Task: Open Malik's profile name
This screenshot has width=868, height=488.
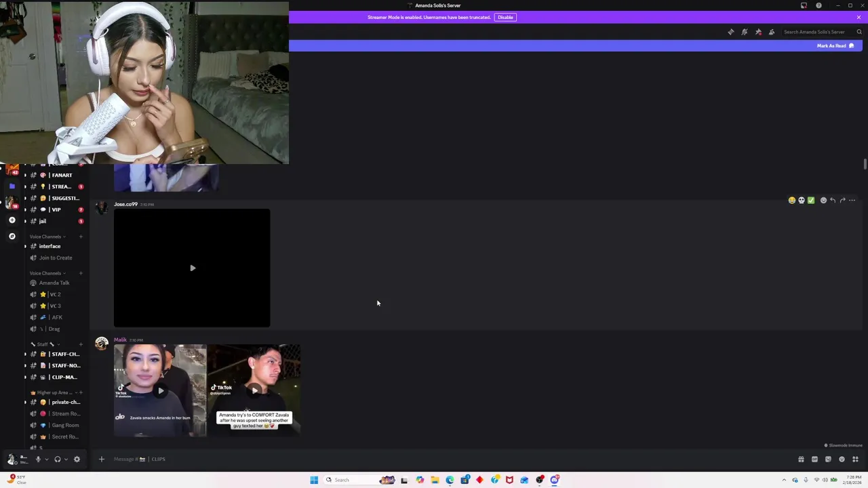Action: (x=120, y=340)
